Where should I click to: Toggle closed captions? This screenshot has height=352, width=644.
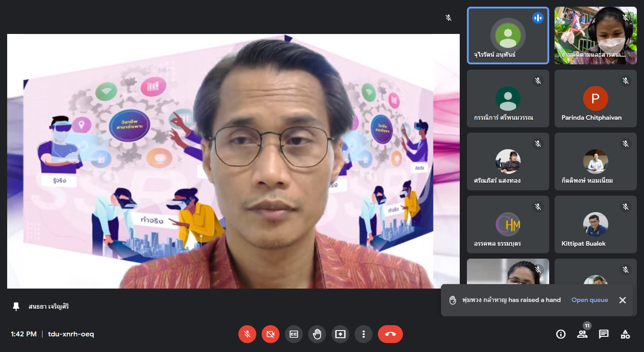pos(294,334)
